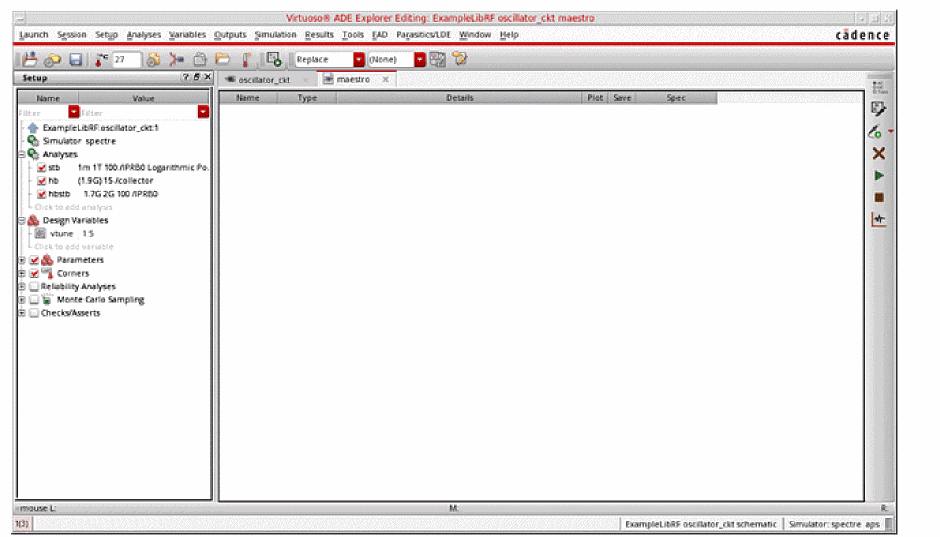The height and width of the screenshot is (537, 940).
Task: Click the grid icon right of (None)
Action: click(x=438, y=59)
